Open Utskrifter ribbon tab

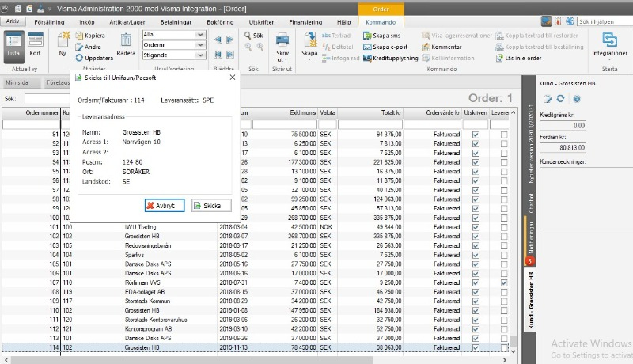(261, 22)
